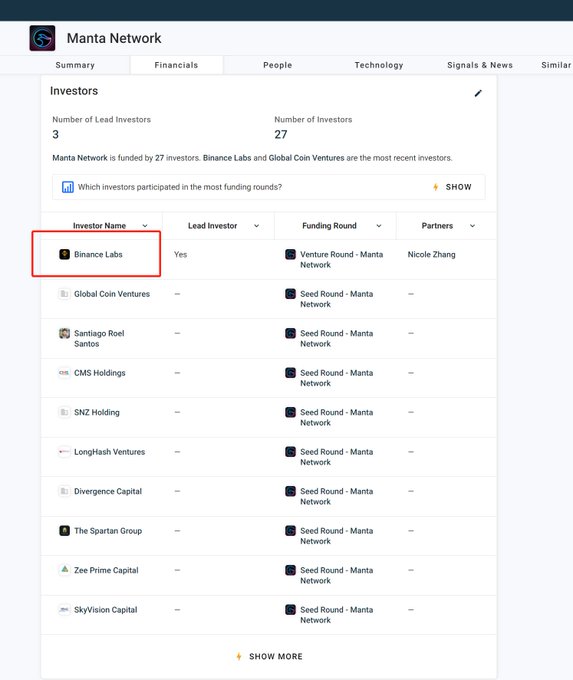Click Global Coin Ventures in summary sentence
The image size is (573, 680).
(306, 158)
